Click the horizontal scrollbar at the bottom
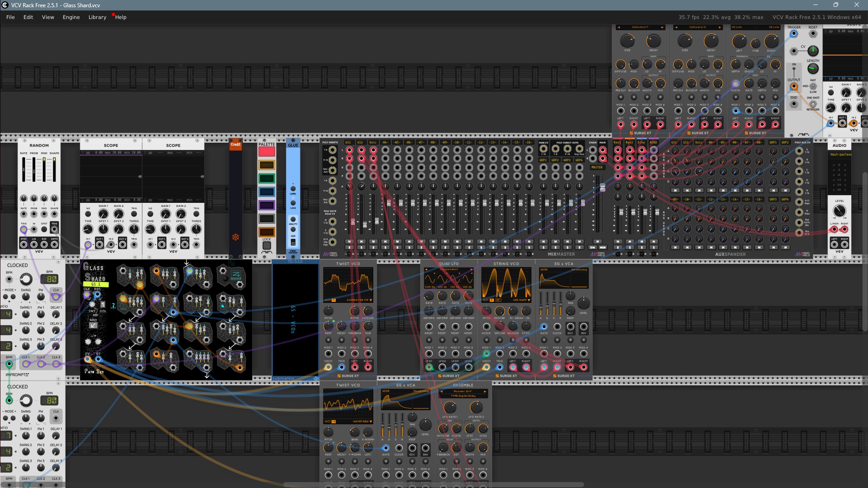Viewport: 868px width, 488px height. (x=433, y=485)
